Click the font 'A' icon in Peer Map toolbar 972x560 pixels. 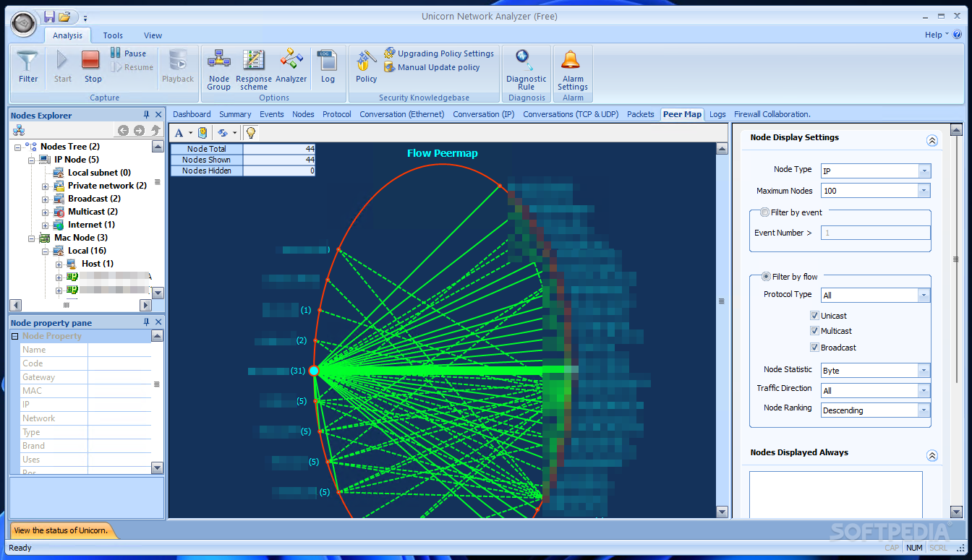[179, 133]
